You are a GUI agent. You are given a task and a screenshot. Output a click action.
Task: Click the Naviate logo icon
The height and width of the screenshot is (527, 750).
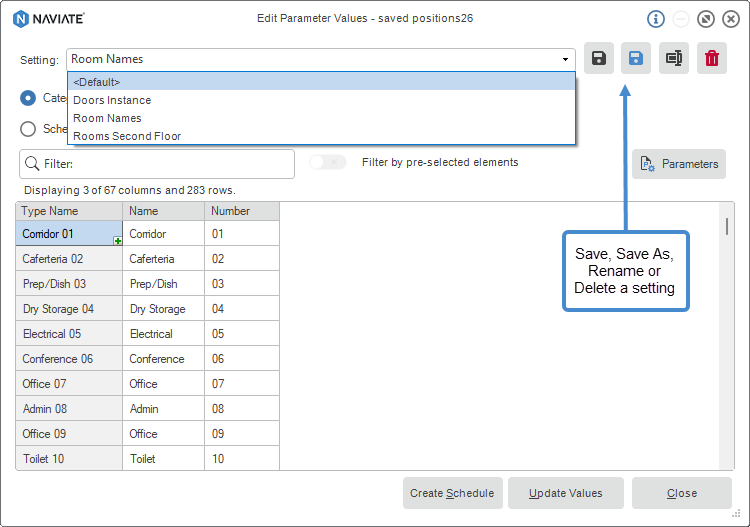pyautogui.click(x=21, y=19)
